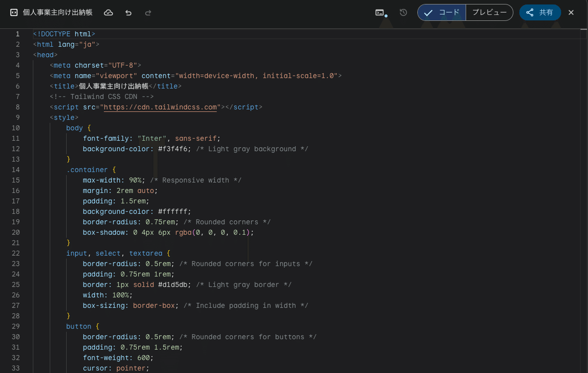The width and height of the screenshot is (588, 373).
Task: Click the code file icon beside the title
Action: pos(14,12)
